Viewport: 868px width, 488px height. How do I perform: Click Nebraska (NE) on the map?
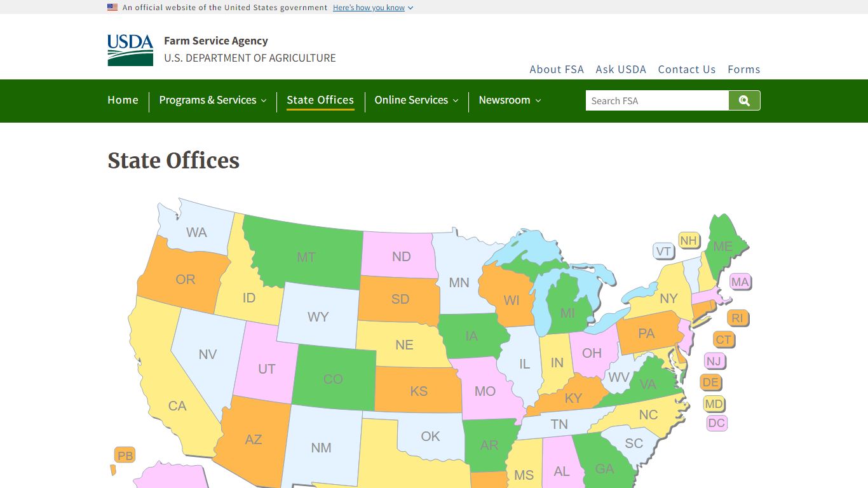pos(404,344)
